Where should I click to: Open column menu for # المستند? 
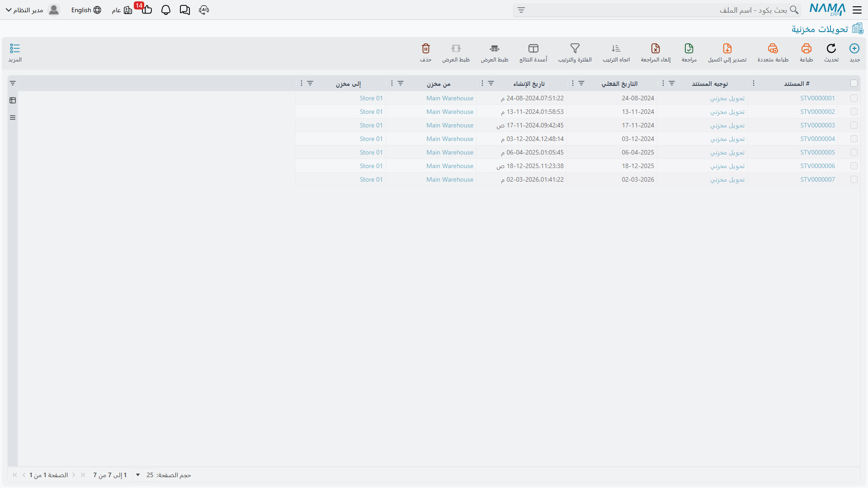pos(753,83)
